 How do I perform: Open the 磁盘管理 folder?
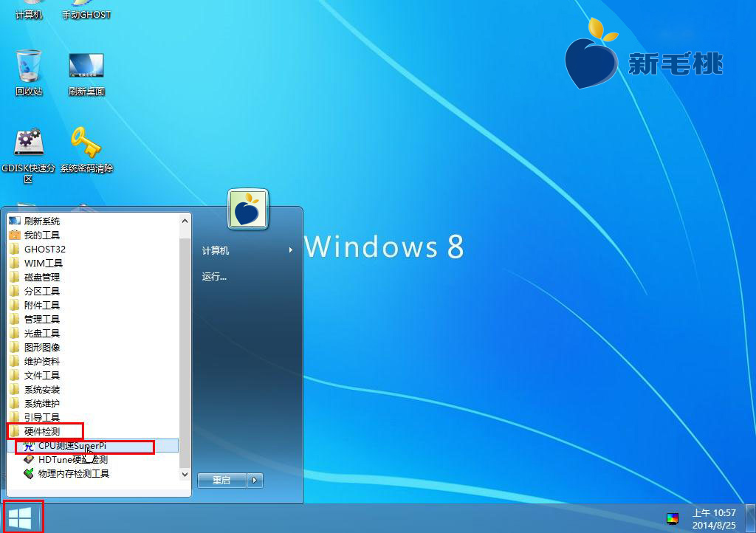click(92, 277)
